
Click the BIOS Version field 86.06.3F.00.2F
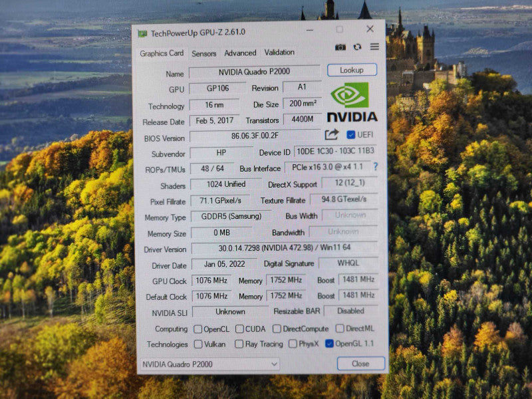pyautogui.click(x=255, y=136)
